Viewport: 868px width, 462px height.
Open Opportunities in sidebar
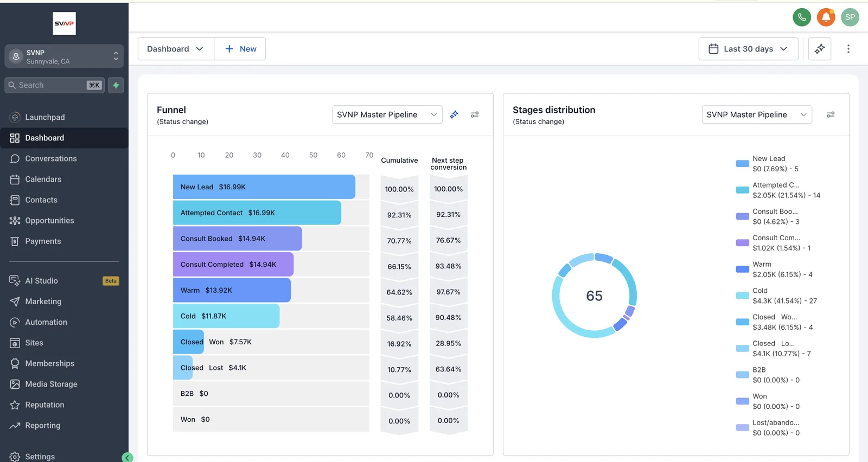click(x=64, y=221)
